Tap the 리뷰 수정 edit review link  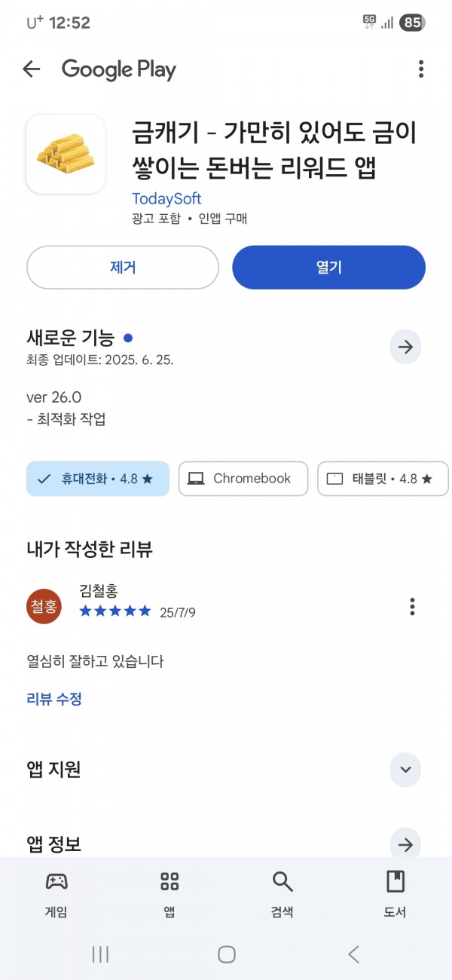click(54, 699)
